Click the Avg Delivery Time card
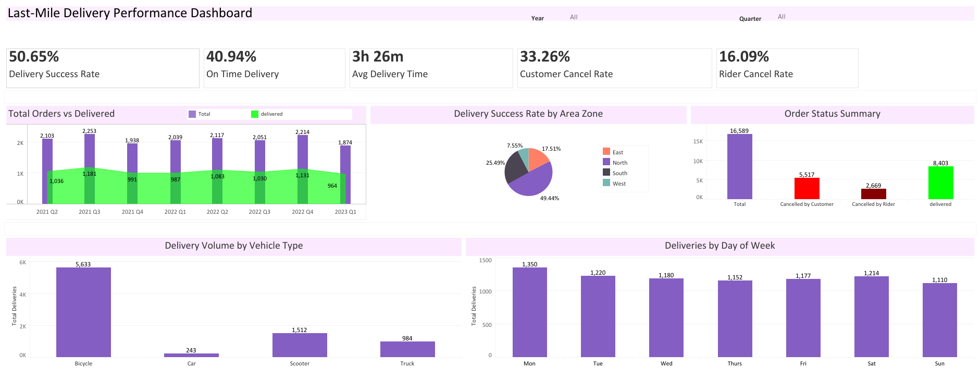980x379 pixels. [431, 68]
